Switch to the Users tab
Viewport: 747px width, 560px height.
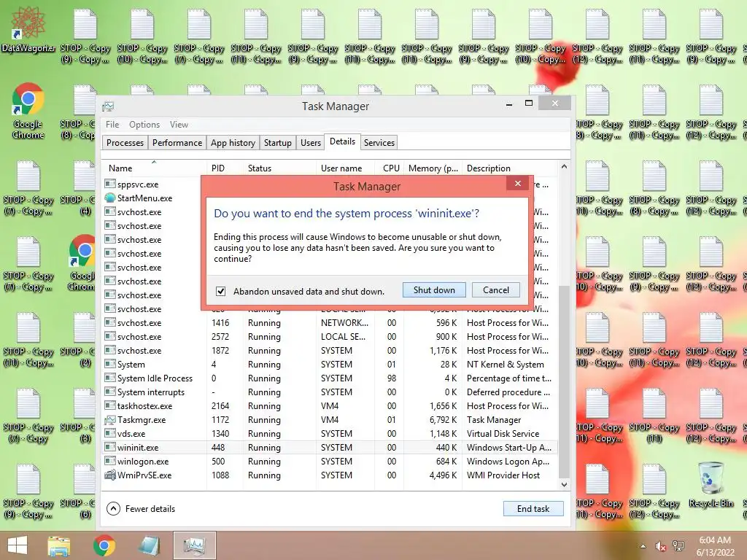point(311,143)
